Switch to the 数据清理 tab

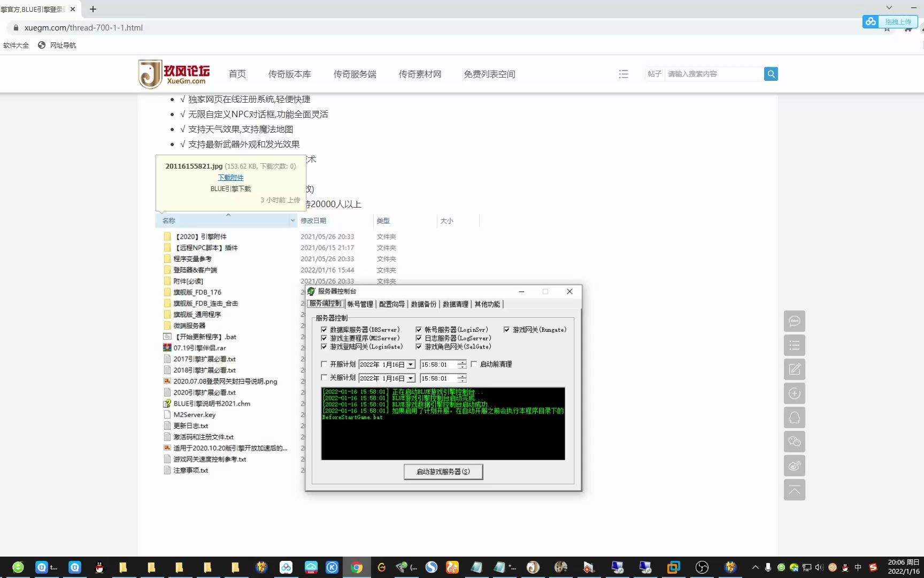tap(456, 304)
